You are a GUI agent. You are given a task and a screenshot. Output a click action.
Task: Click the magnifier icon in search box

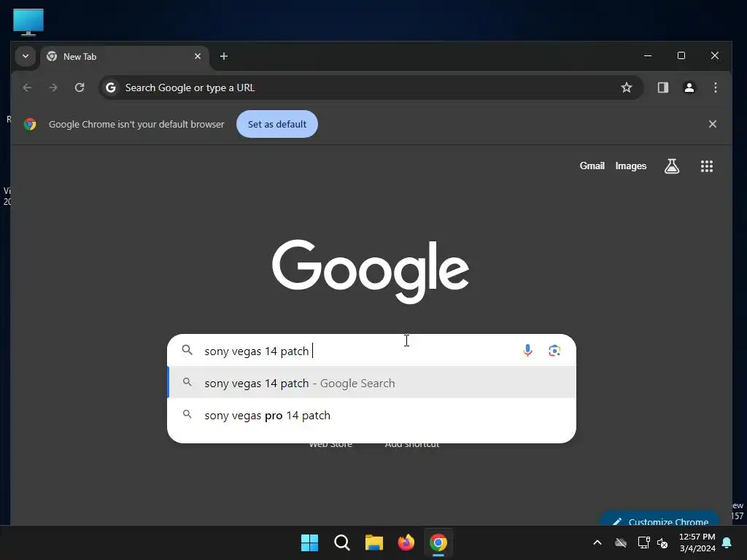point(187,351)
